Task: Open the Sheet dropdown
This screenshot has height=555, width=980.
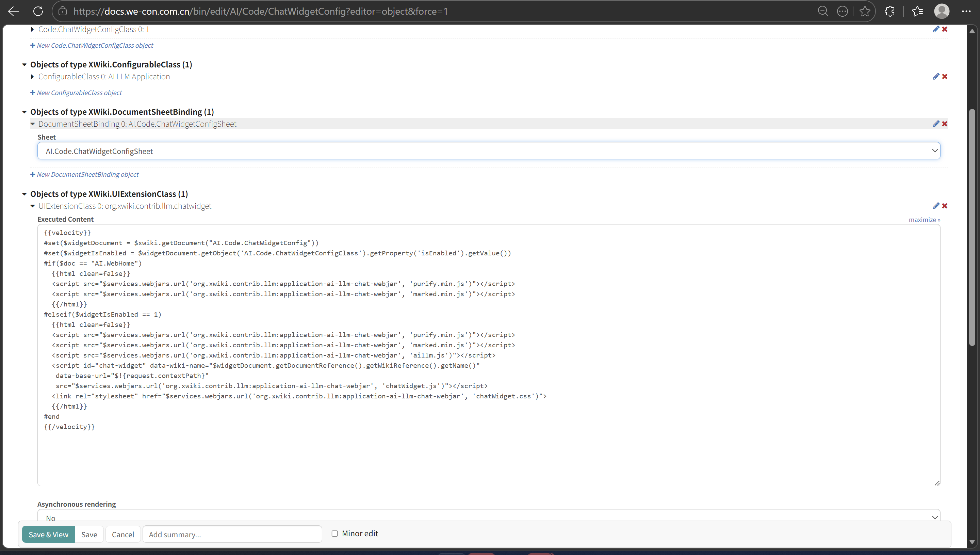Action: coord(489,151)
